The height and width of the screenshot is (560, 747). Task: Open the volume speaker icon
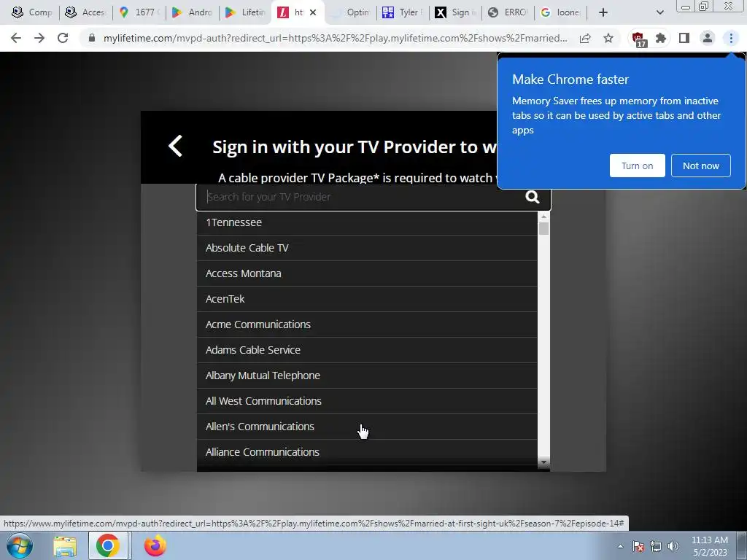pos(673,546)
